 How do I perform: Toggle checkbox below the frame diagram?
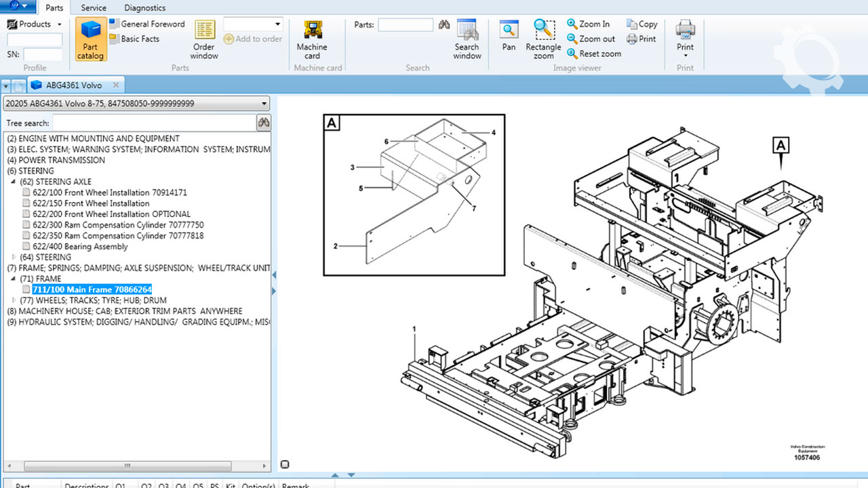click(285, 464)
